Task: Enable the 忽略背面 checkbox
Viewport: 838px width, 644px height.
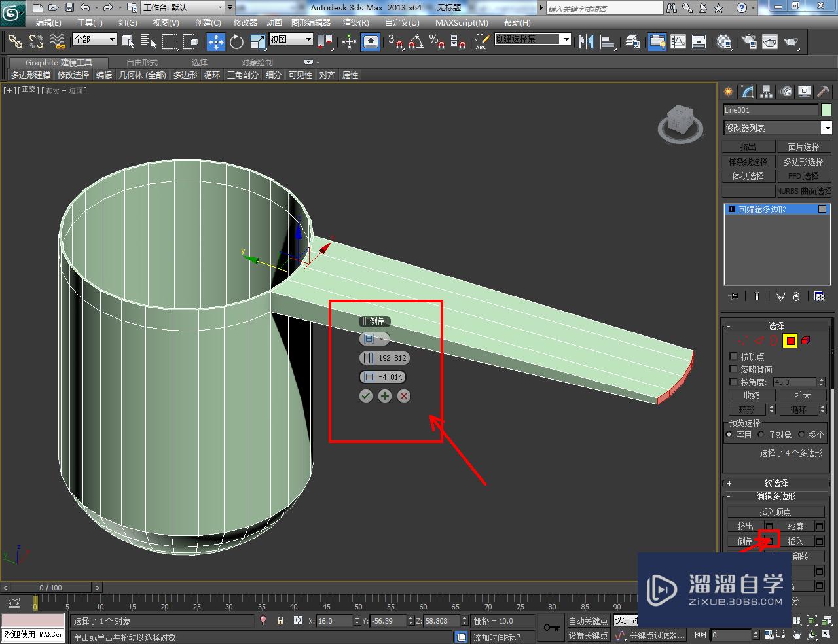Action: [733, 369]
